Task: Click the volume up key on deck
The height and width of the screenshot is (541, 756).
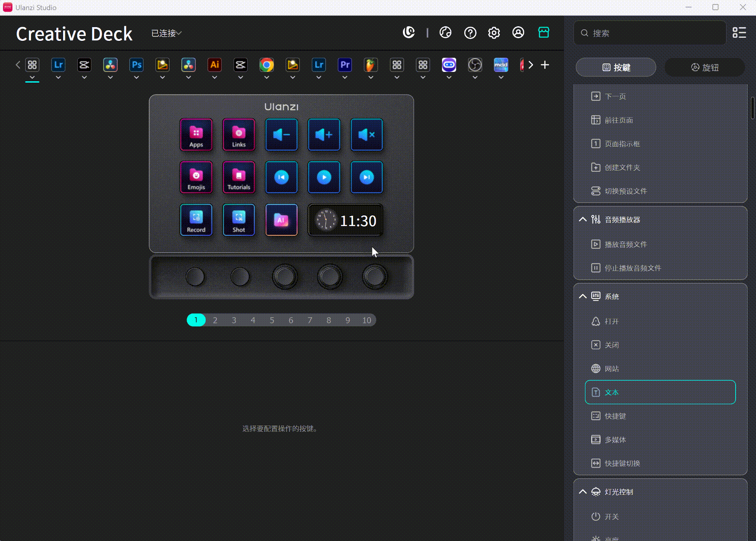Action: 324,135
